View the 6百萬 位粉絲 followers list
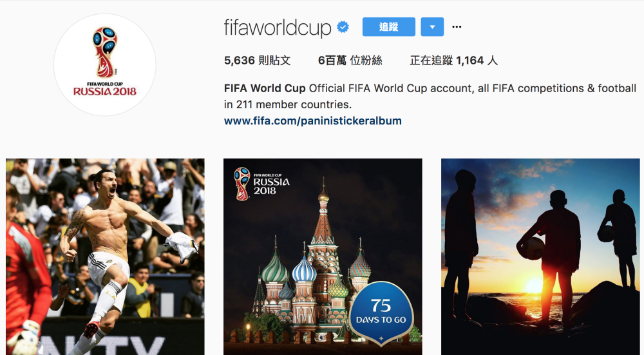This screenshot has height=355, width=644. pos(350,61)
